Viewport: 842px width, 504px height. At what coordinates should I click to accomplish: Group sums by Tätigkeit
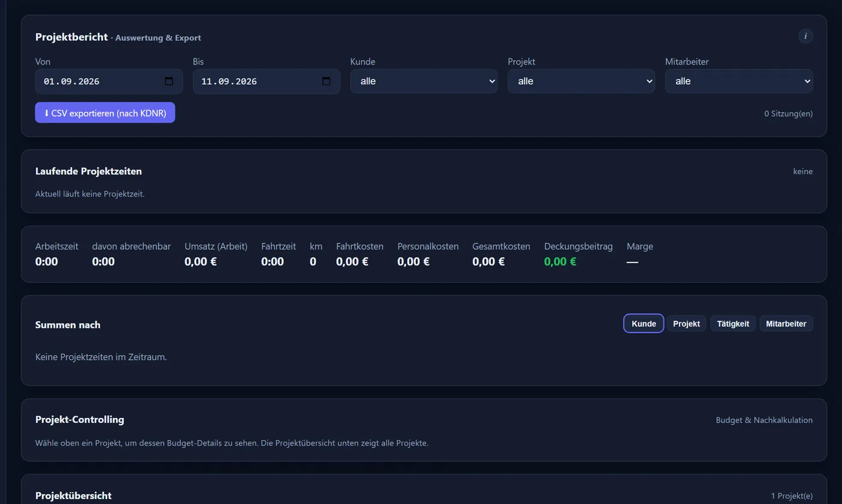(733, 324)
